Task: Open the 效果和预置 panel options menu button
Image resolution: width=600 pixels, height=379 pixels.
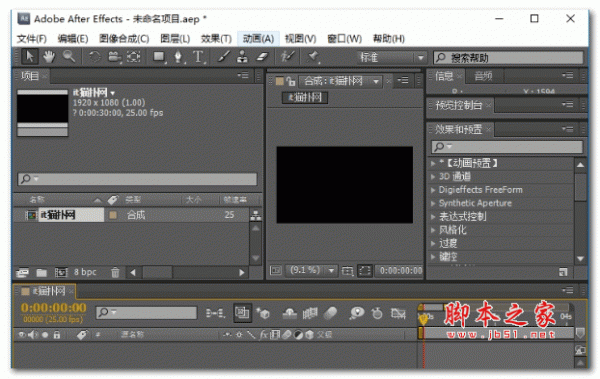Action: pos(567,129)
